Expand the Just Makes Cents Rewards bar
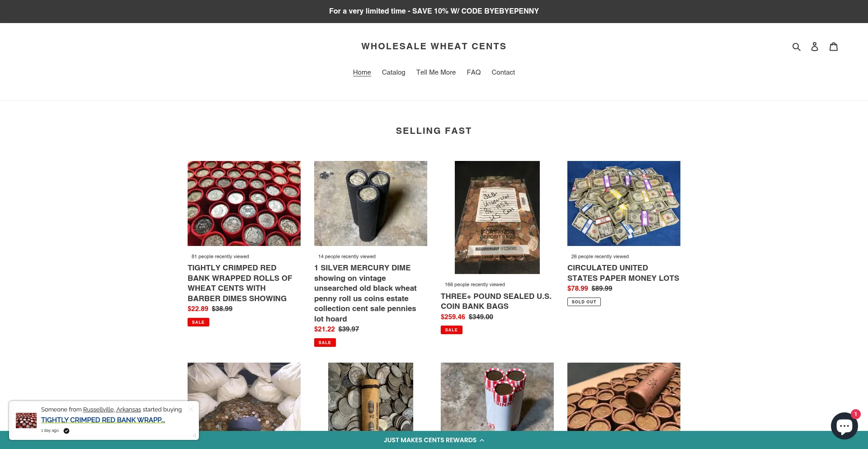This screenshot has height=449, width=868. [x=434, y=440]
